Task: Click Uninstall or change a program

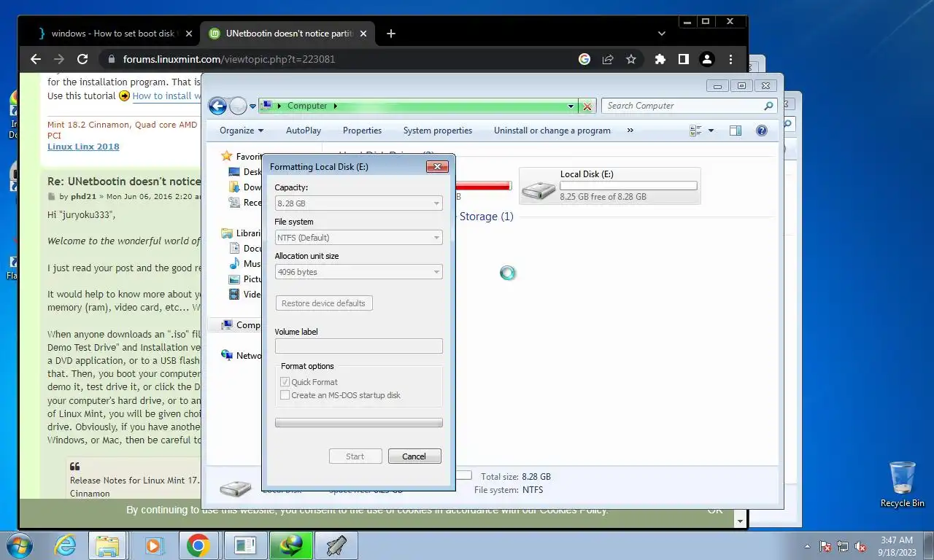Action: coord(552,131)
